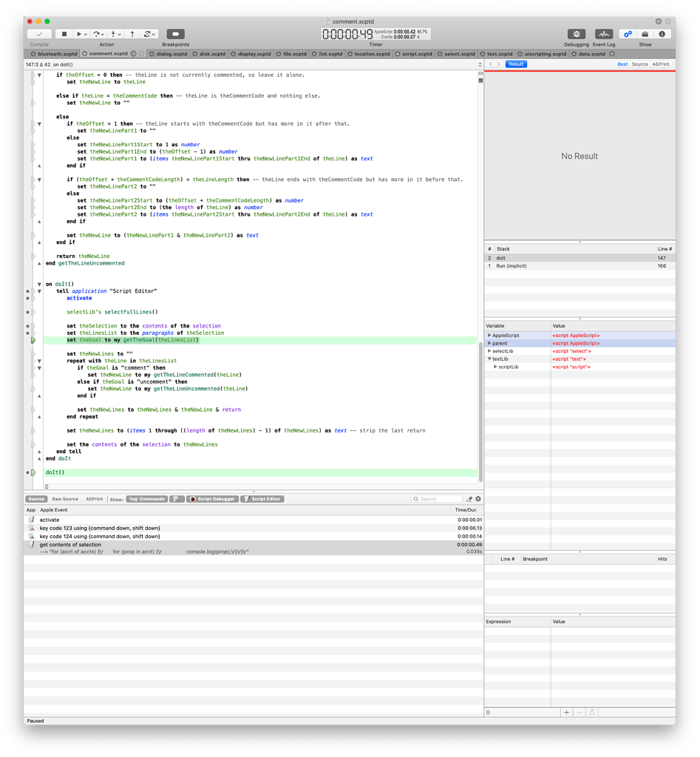Viewport: 700px width, 757px height.
Task: Click the Trace cycle-arrows toolbar button
Action: (147, 34)
